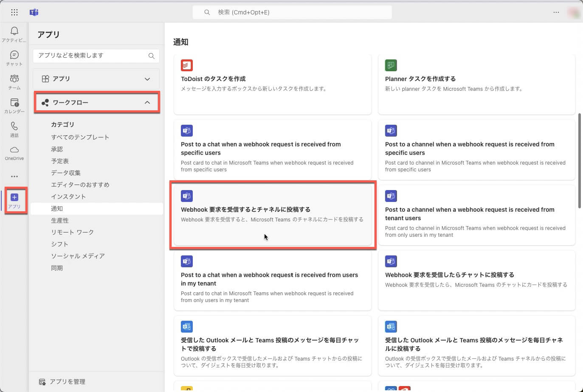
Task: Open the ToDoist のタスクを作成 template title
Action: pos(213,79)
